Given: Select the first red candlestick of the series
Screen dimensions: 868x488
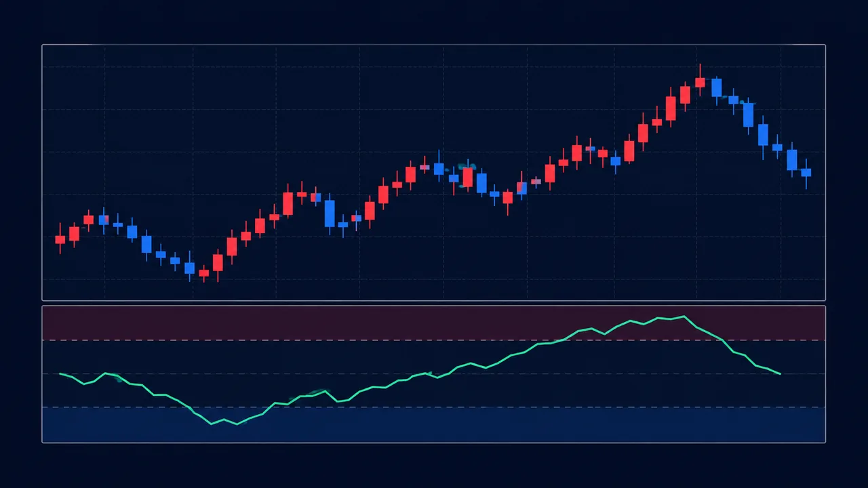Looking at the screenshot, I should click(60, 239).
